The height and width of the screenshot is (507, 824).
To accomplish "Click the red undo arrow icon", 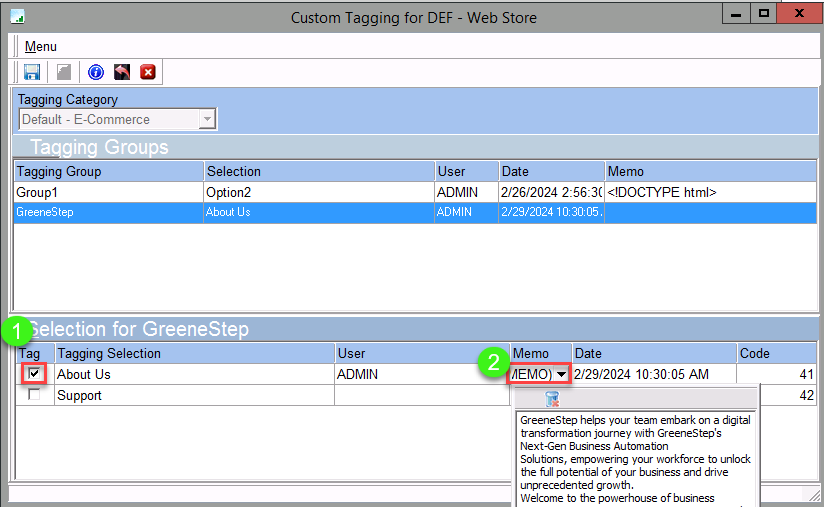I will (x=122, y=72).
